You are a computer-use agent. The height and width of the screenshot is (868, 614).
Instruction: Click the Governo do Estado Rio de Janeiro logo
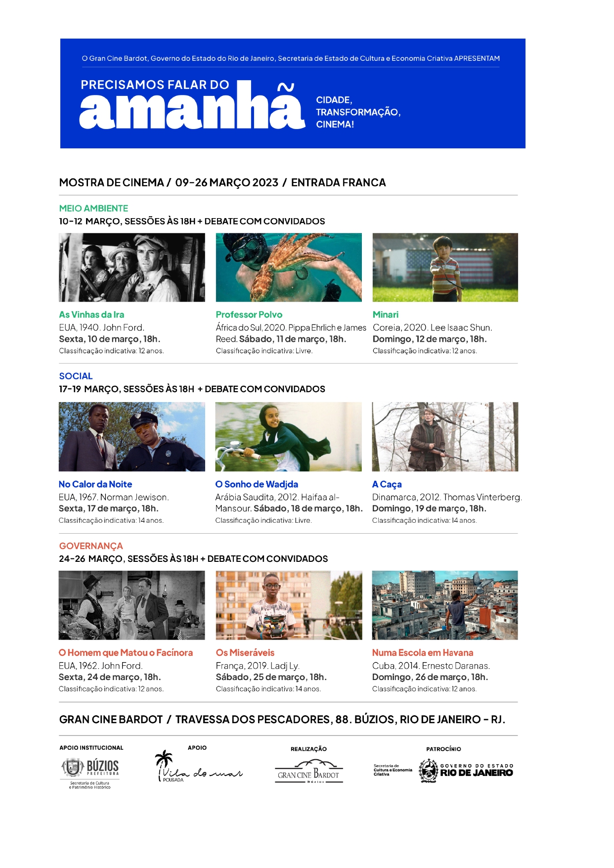coord(466,771)
